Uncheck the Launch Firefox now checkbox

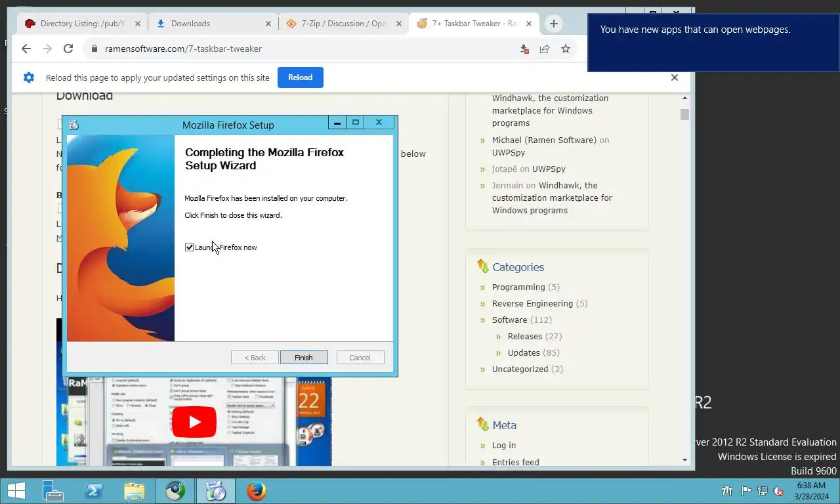pos(189,247)
